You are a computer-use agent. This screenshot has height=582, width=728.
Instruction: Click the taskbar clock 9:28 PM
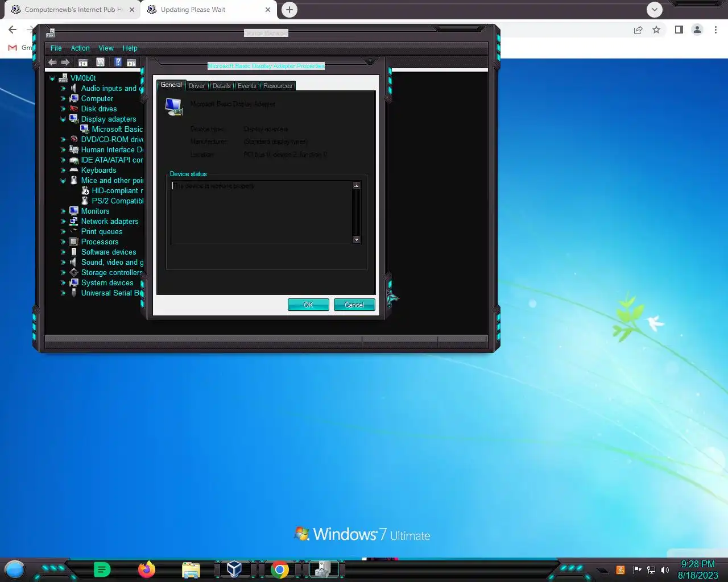698,564
